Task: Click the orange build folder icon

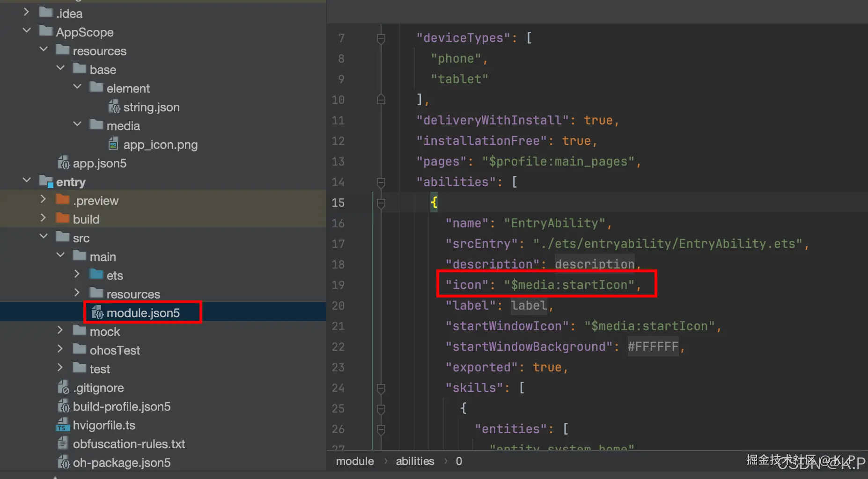Action: click(x=63, y=218)
